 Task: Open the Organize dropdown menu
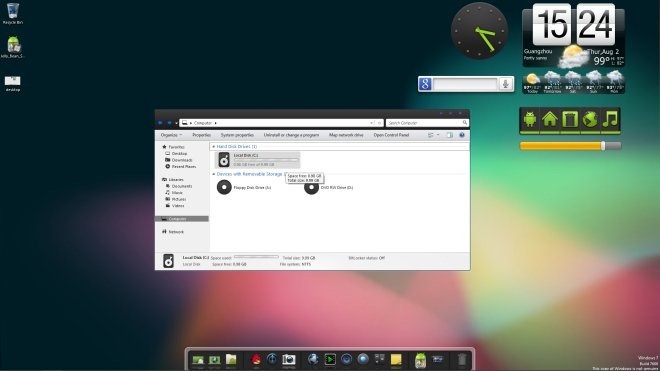coord(171,135)
